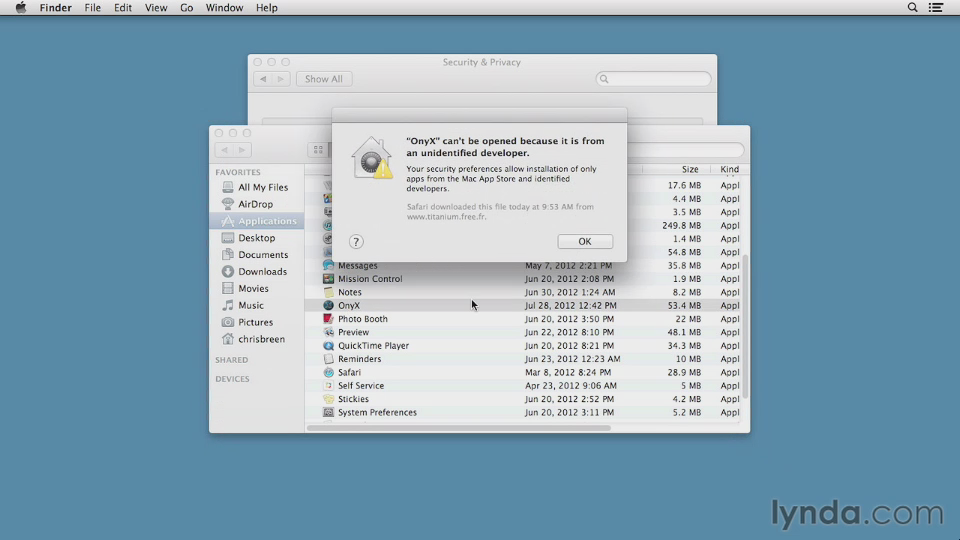Open Spotlight search in menu bar

pyautogui.click(x=912, y=7)
